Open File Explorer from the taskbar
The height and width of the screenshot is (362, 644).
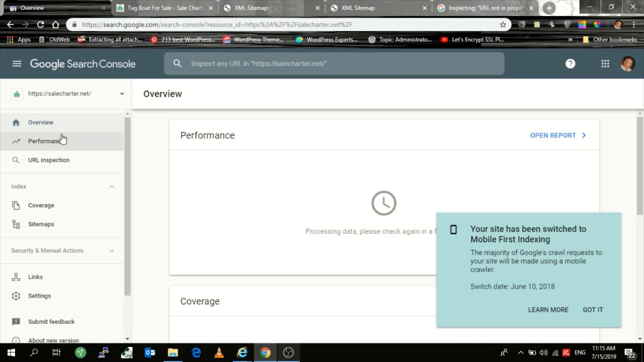pos(173,353)
